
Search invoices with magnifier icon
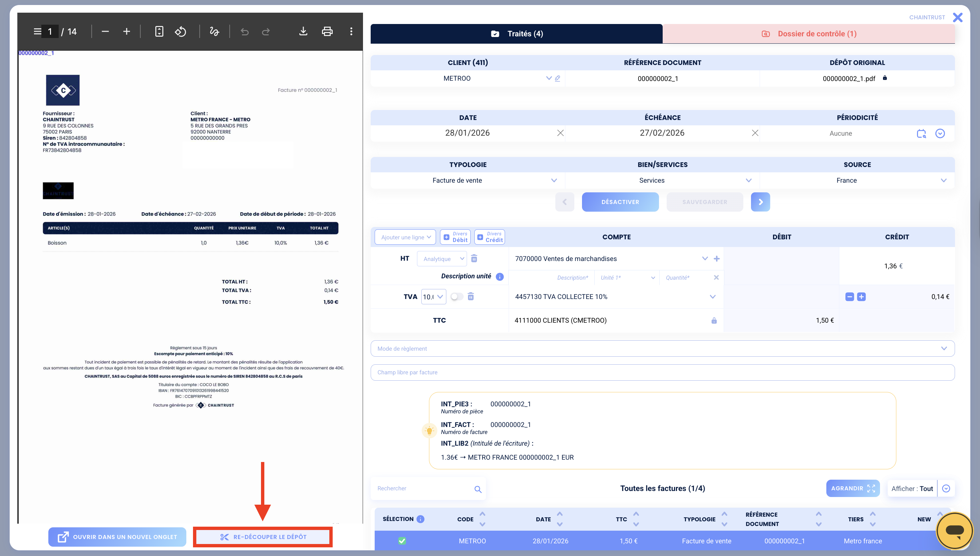[478, 489]
